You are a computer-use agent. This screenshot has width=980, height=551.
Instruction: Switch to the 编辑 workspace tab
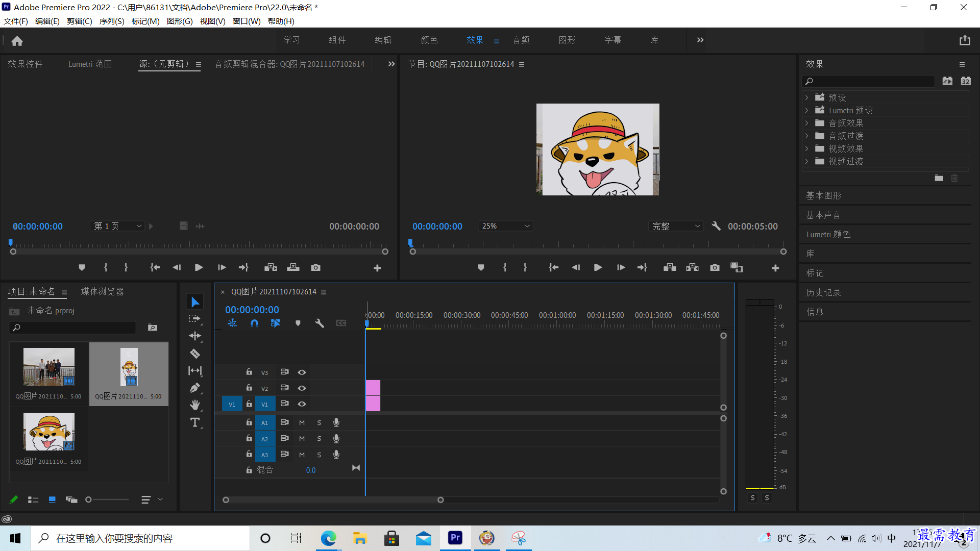pyautogui.click(x=383, y=40)
